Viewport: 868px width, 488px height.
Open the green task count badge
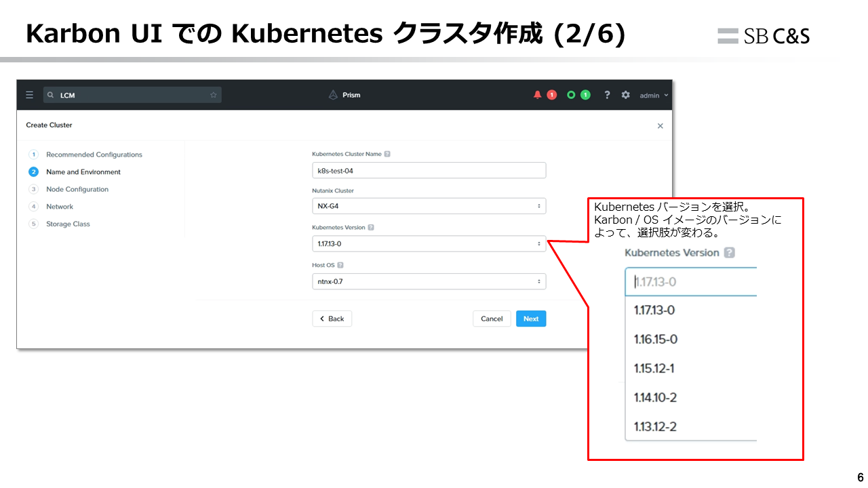(x=585, y=95)
